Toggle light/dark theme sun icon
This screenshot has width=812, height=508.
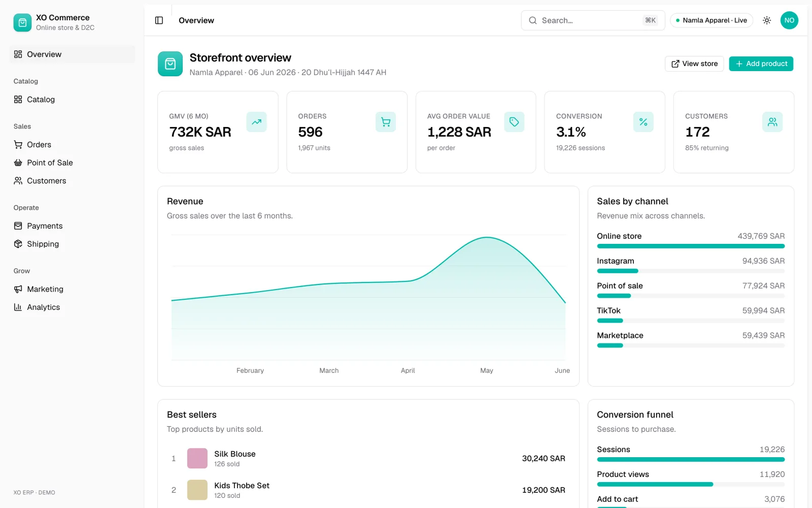(767, 20)
